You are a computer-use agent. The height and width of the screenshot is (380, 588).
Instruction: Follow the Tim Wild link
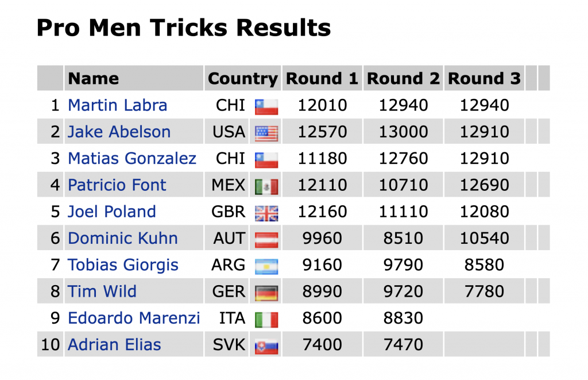click(x=102, y=292)
